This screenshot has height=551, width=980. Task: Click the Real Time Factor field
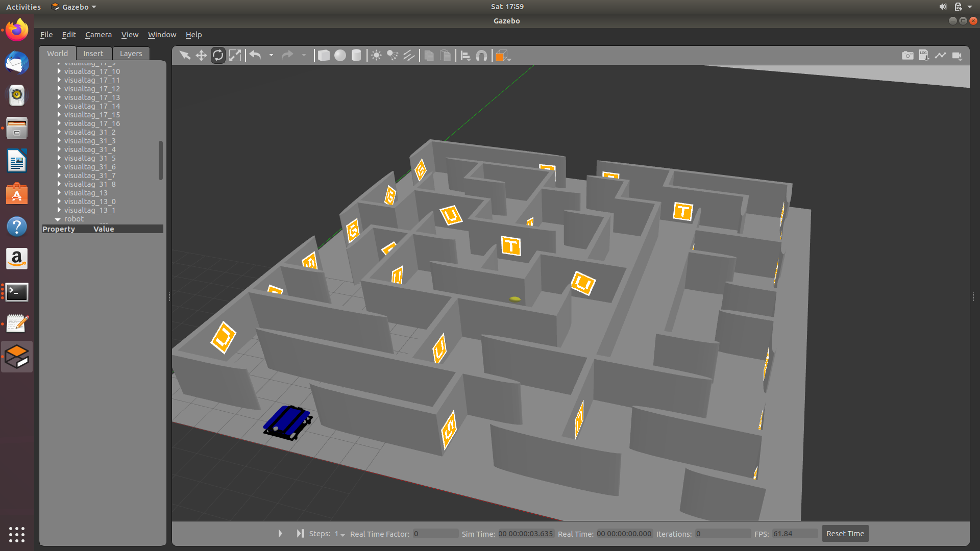coord(435,534)
